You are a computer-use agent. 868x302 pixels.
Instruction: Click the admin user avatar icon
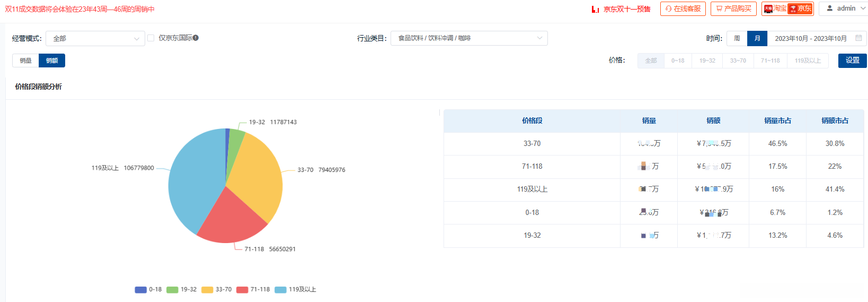tap(830, 8)
